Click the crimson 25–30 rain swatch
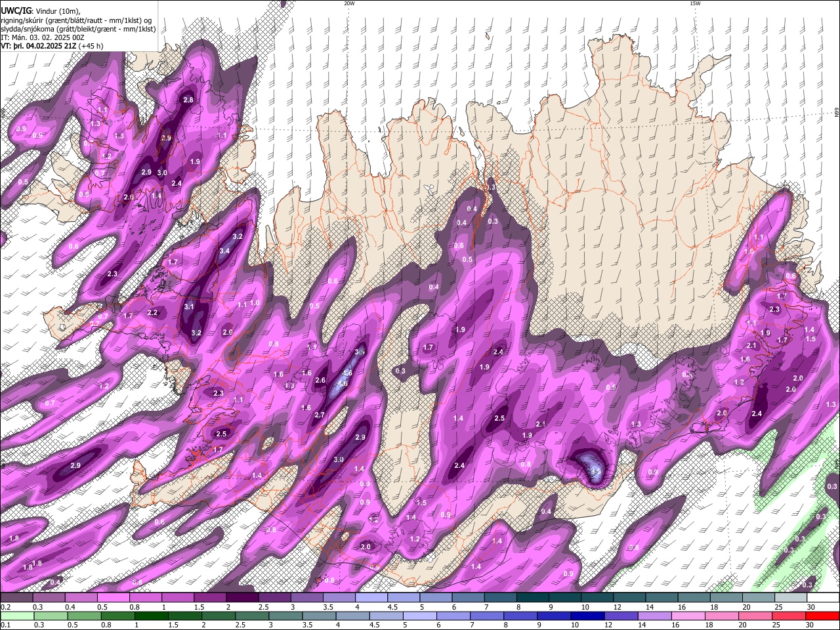840x630 pixels. coord(788,616)
